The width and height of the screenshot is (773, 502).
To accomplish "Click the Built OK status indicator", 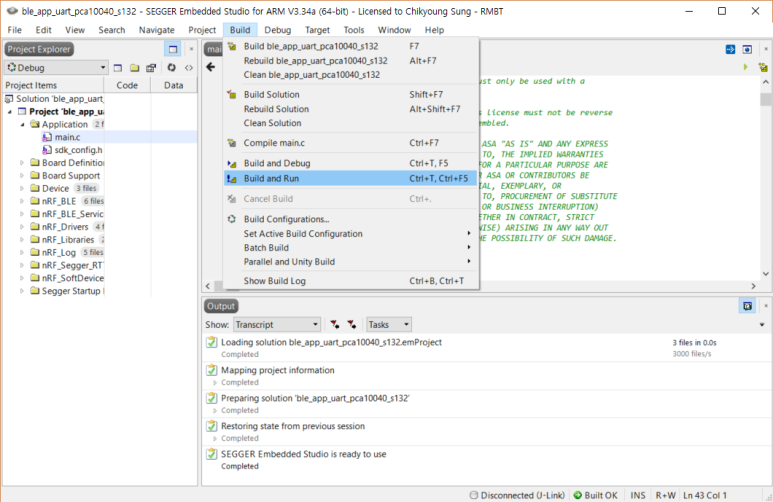I will (x=596, y=495).
